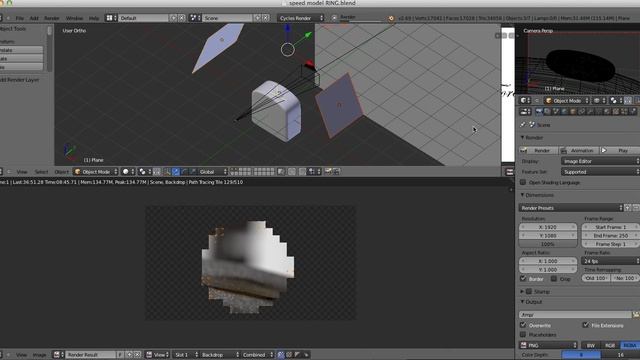
Task: Toggle the File Extensions checkbox
Action: [x=586, y=325]
